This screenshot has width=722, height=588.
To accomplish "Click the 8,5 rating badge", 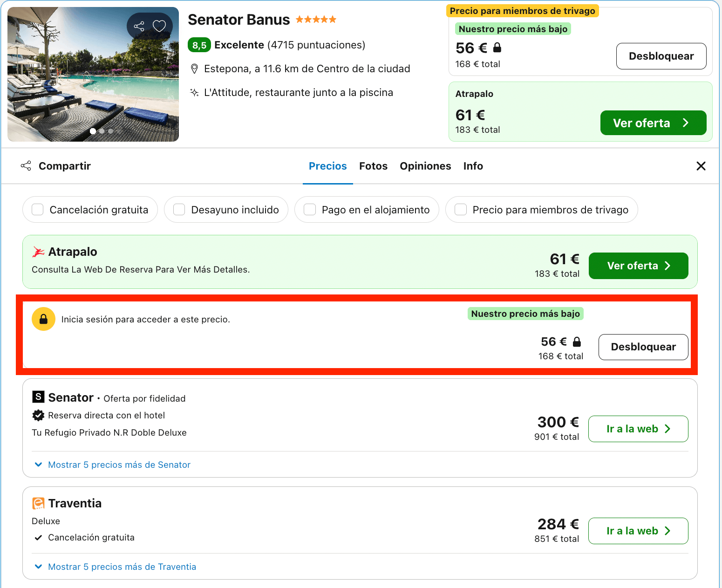I will pyautogui.click(x=199, y=45).
